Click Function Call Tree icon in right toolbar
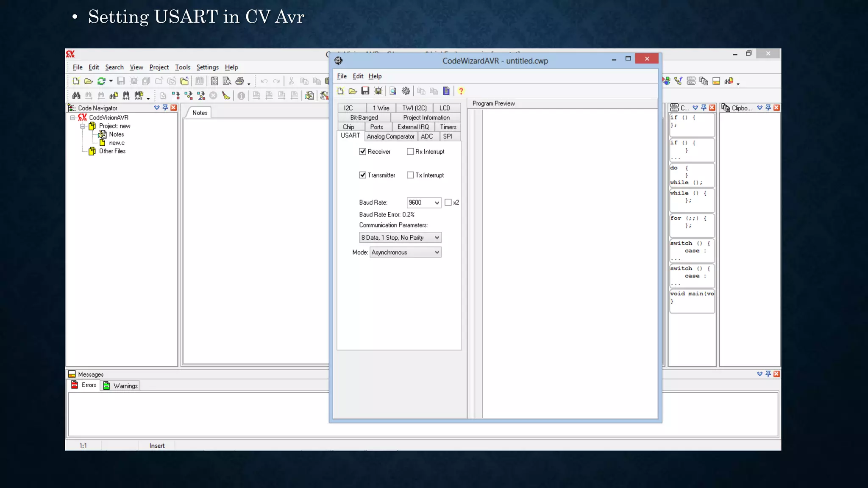 pyautogui.click(x=679, y=81)
